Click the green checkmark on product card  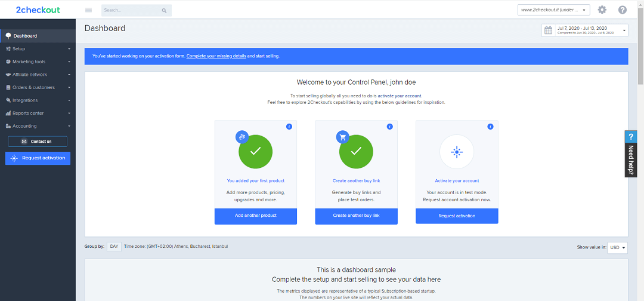[x=255, y=151]
